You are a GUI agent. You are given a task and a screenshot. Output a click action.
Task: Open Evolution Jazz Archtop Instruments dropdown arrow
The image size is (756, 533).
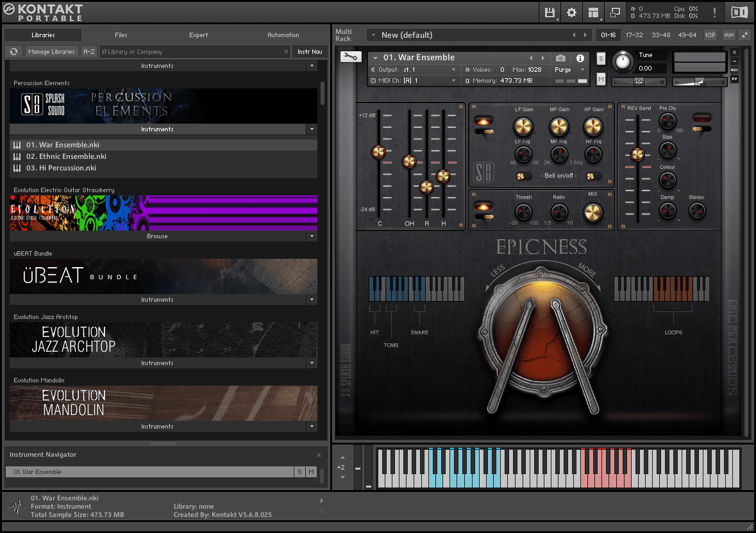pos(312,363)
